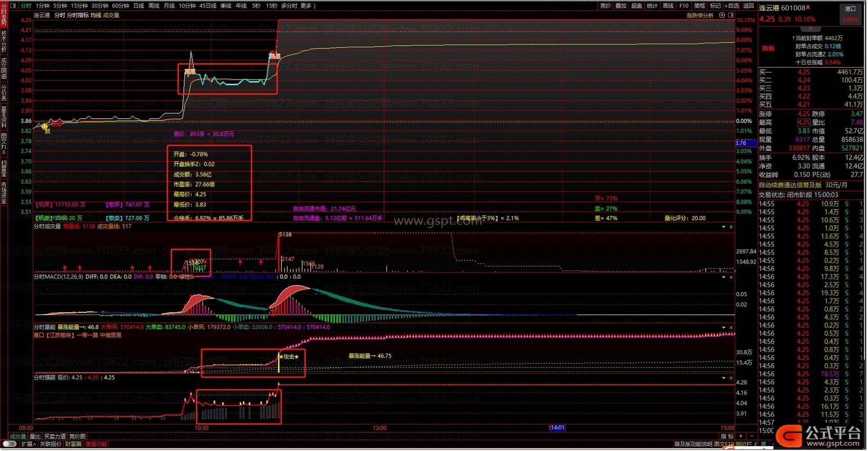Switch to the 5分钟 period
Screen dimensions: 868x451
pos(60,5)
